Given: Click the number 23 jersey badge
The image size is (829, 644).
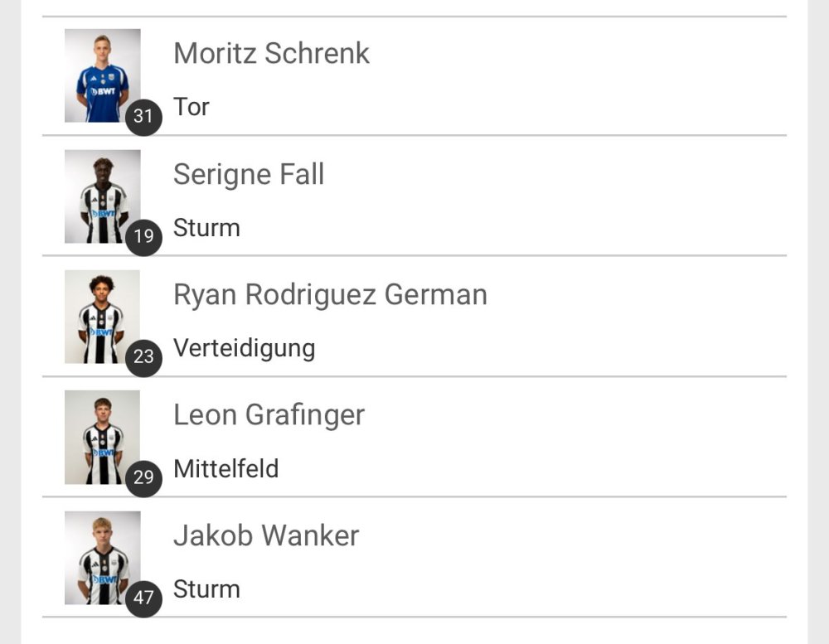Looking at the screenshot, I should 143,356.
